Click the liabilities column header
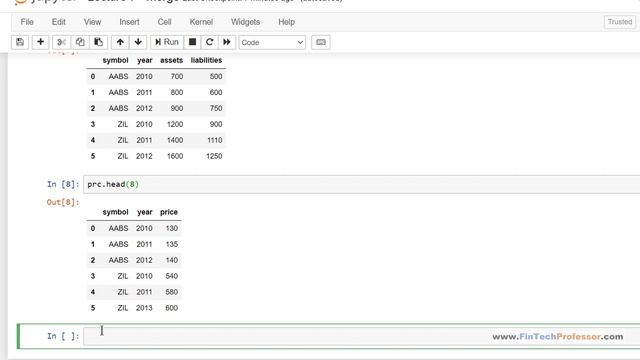This screenshot has width=640, height=360. click(206, 60)
